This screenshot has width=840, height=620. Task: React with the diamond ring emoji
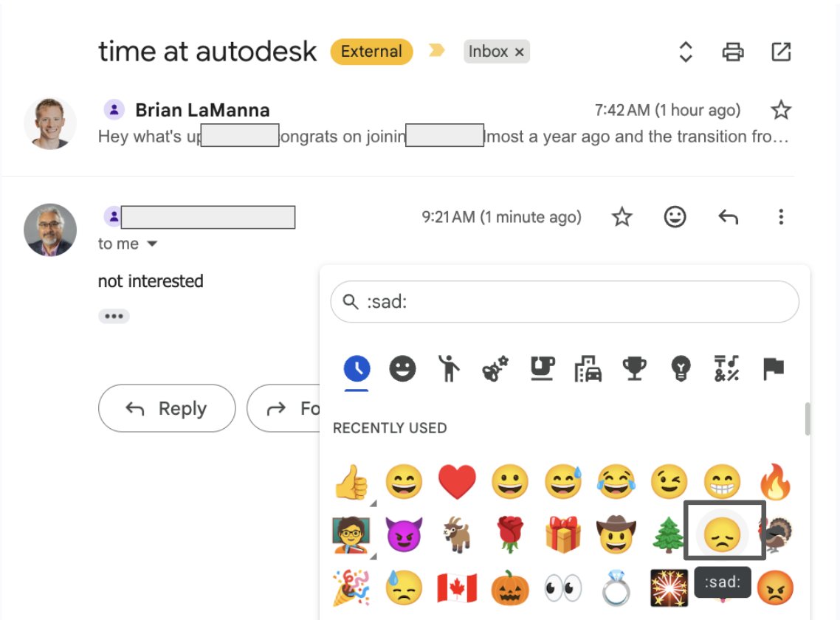point(616,588)
